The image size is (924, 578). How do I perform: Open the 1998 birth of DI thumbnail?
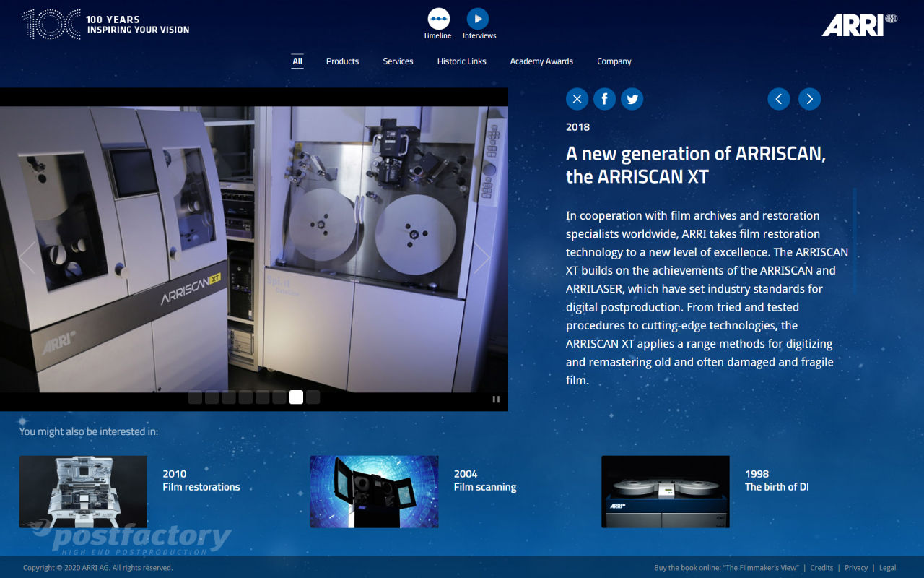click(x=666, y=491)
